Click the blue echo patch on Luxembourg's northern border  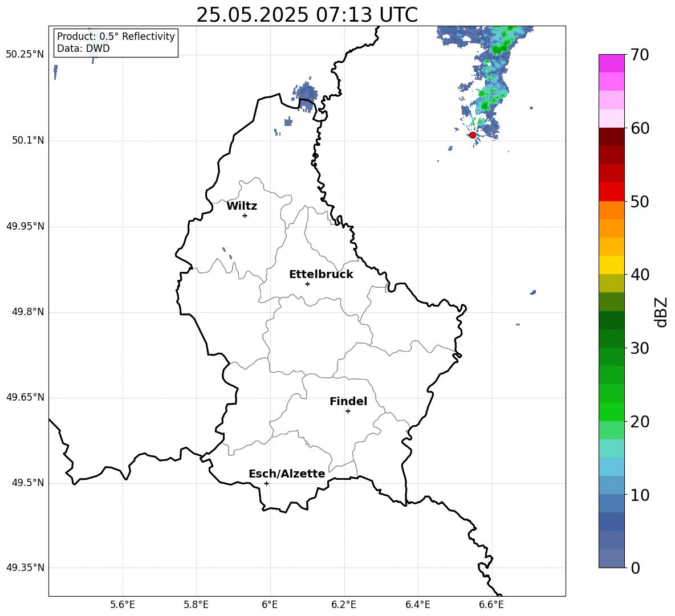tap(306, 96)
